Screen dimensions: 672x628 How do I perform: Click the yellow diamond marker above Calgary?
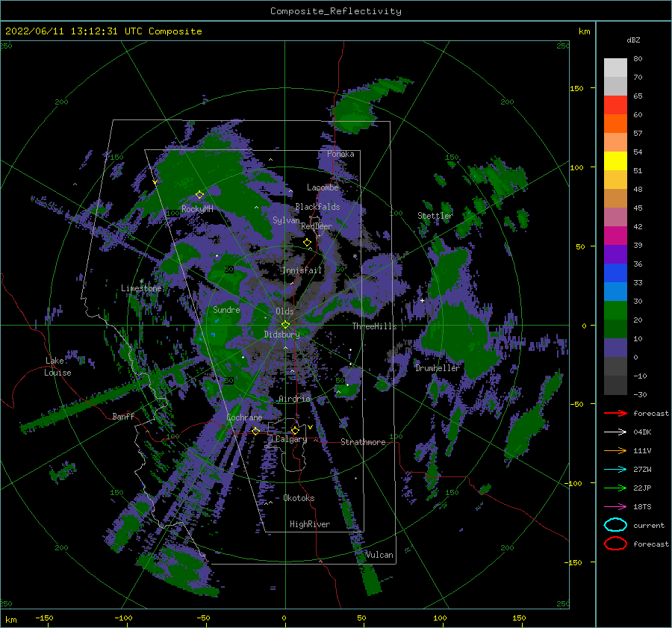[295, 430]
